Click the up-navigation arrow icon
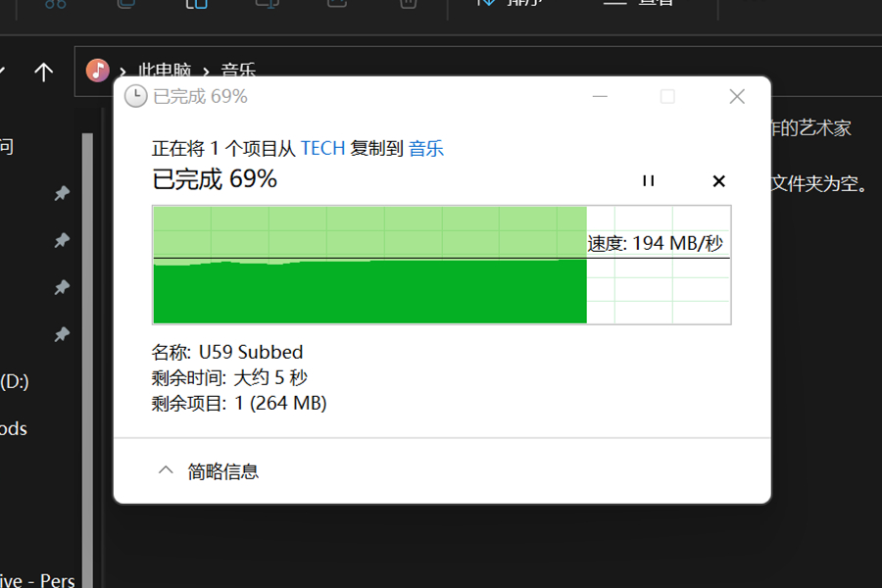Image resolution: width=882 pixels, height=588 pixels. pos(44,71)
